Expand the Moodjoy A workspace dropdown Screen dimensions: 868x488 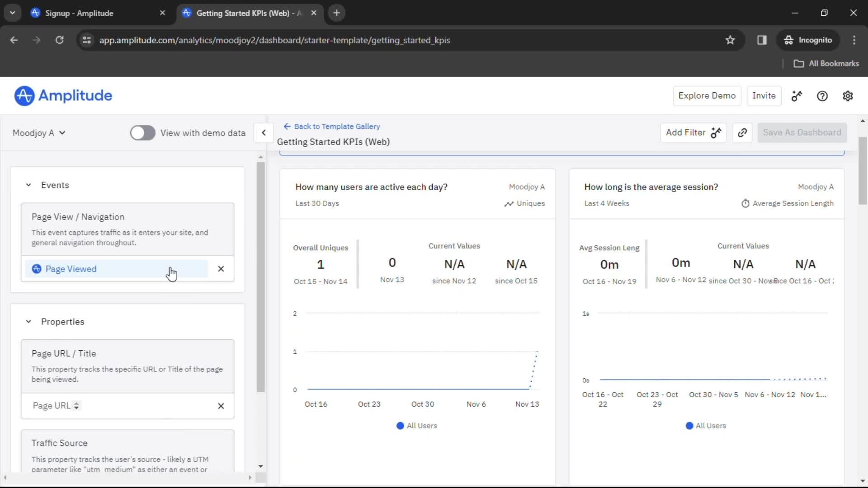(x=39, y=132)
